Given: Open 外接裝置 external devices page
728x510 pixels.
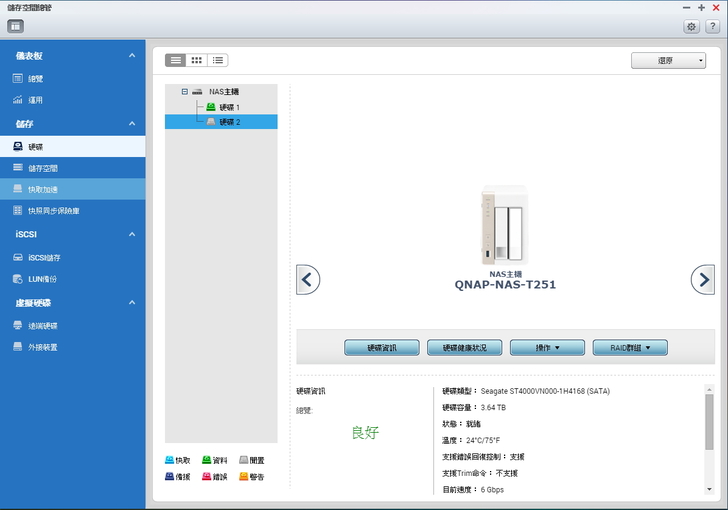Looking at the screenshot, I should (x=43, y=347).
